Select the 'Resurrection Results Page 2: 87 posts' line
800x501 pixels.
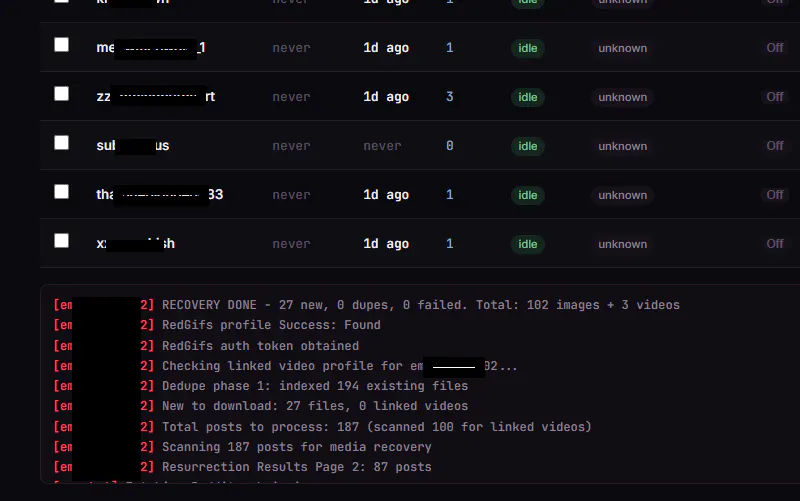(242, 467)
